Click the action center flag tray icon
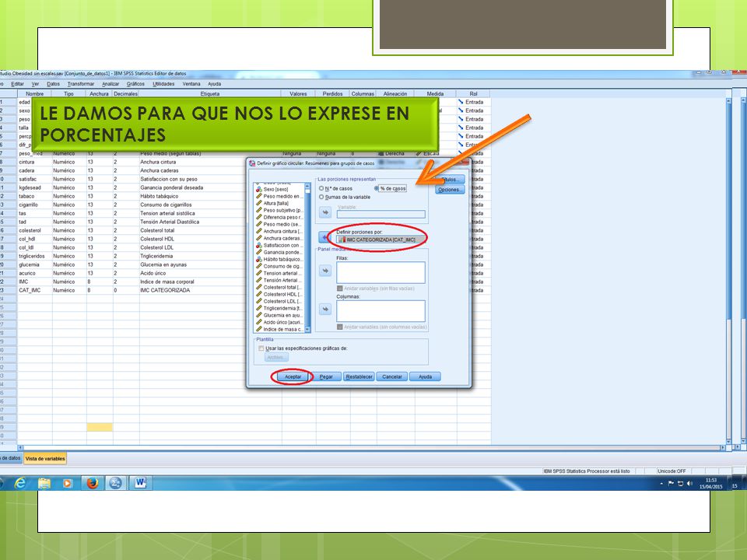 (x=671, y=483)
